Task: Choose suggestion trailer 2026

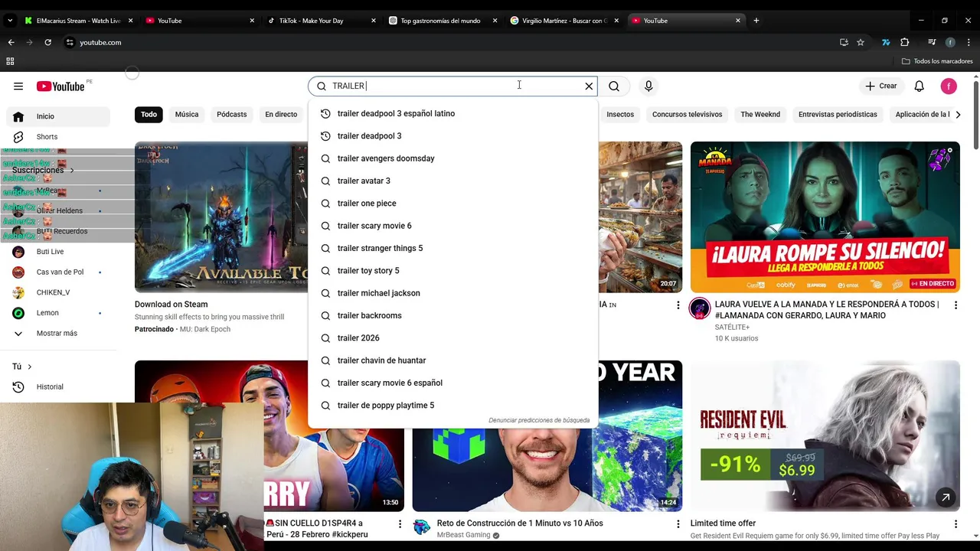Action: tap(452, 338)
